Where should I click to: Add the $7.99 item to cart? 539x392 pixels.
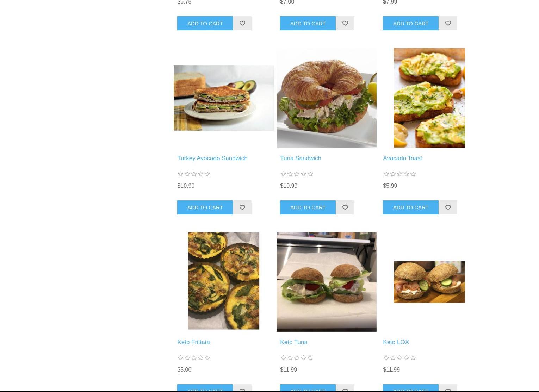411,23
